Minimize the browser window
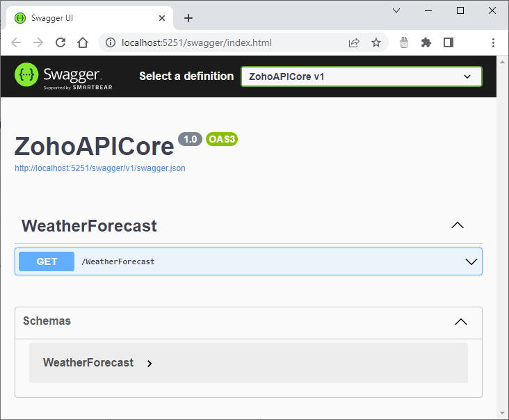This screenshot has height=420, width=509. click(428, 10)
